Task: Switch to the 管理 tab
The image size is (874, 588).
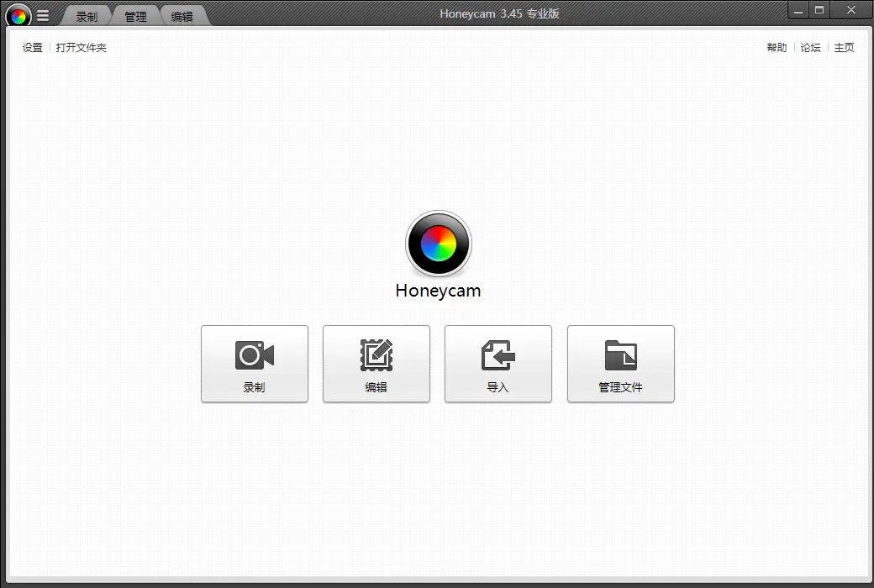Action: [x=135, y=17]
